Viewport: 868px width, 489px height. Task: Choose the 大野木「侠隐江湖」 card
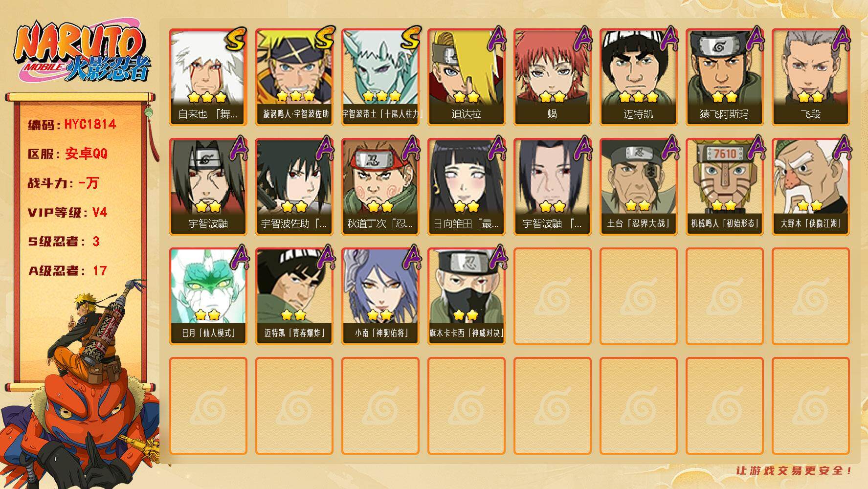[x=810, y=186]
